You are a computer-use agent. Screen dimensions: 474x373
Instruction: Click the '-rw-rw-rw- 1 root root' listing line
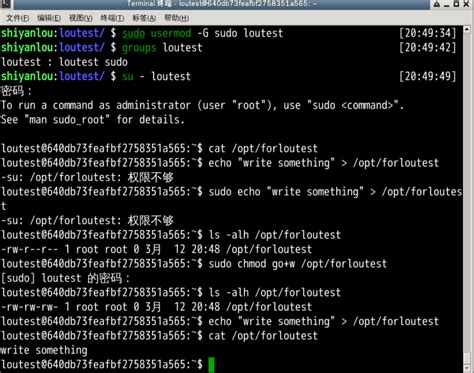click(x=157, y=307)
